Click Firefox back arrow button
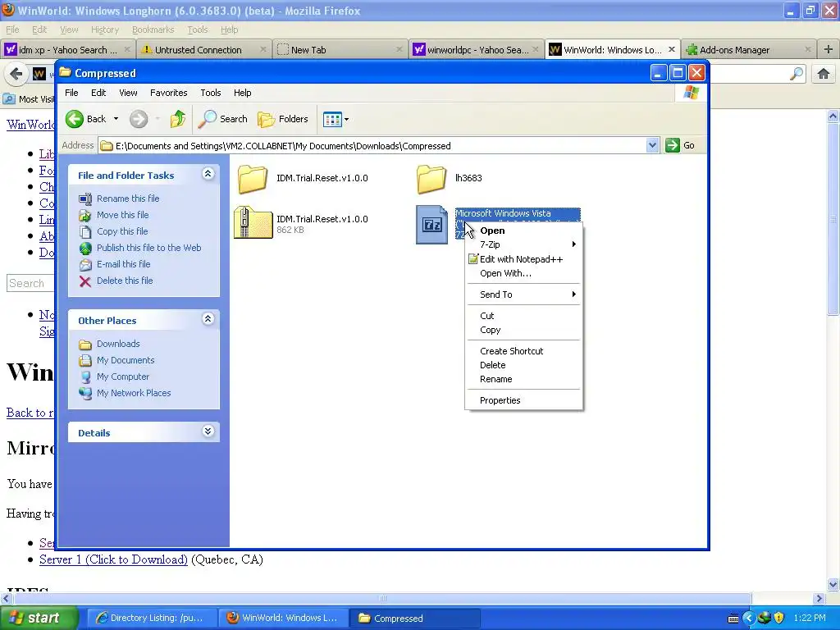This screenshot has width=840, height=630. point(16,74)
